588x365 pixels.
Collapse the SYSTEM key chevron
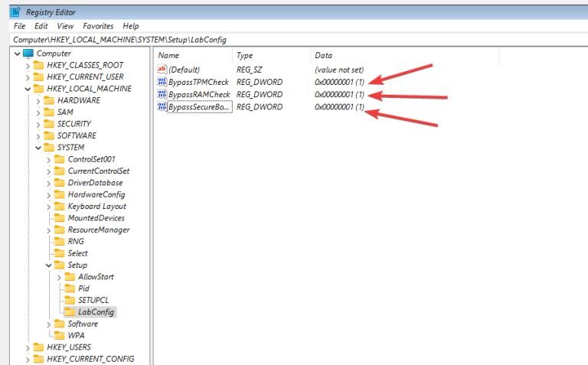[38, 148]
